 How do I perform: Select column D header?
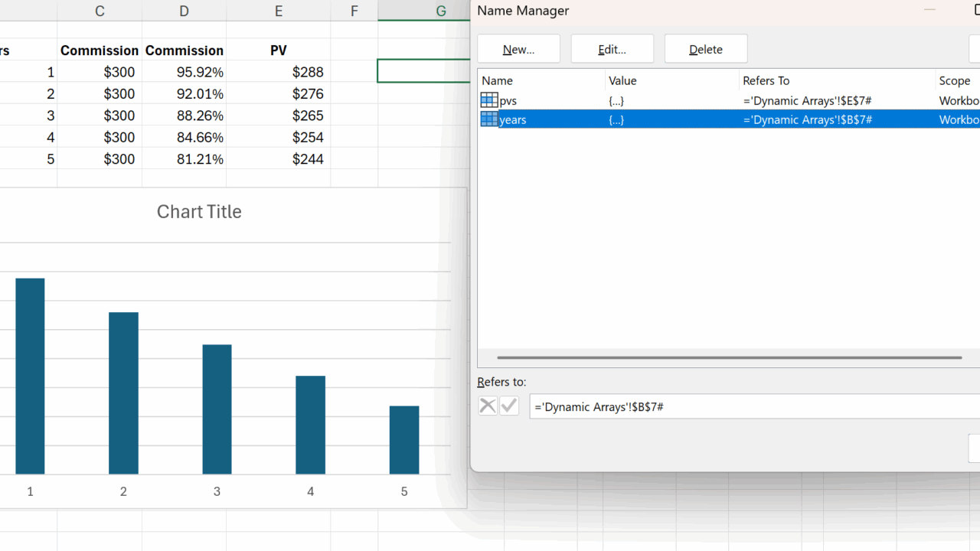(x=184, y=11)
